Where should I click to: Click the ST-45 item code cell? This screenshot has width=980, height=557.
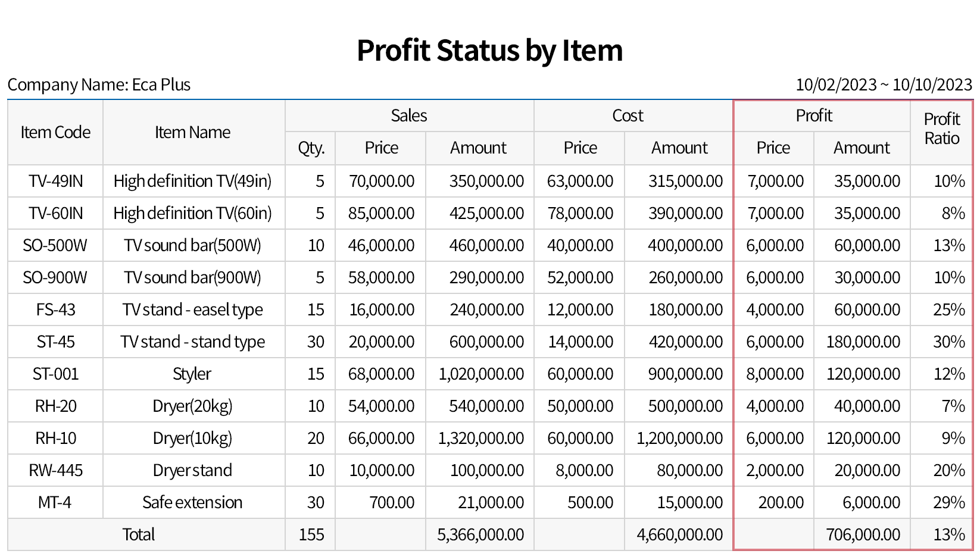pyautogui.click(x=55, y=342)
